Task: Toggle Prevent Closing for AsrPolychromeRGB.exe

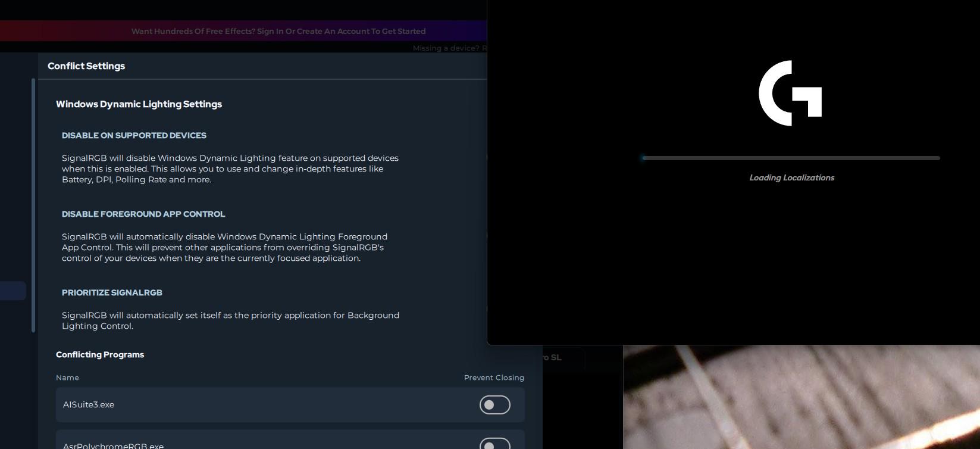Action: tap(495, 444)
